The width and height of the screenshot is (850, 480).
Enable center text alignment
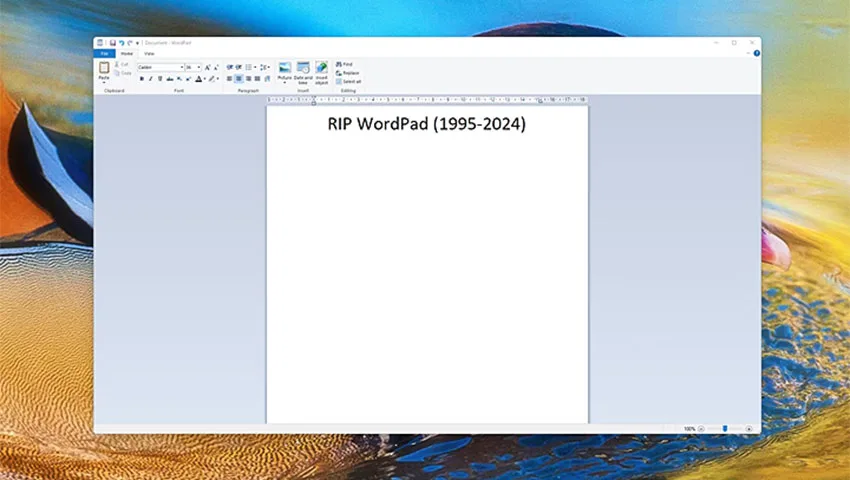tap(239, 79)
